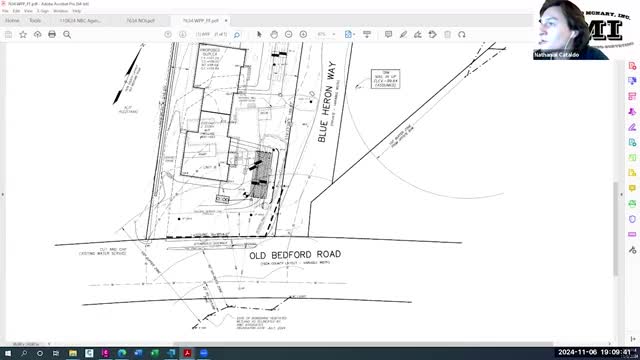Click the horizontal document scrollbar
Image resolution: width=640 pixels, height=360 pixels.
point(363,344)
